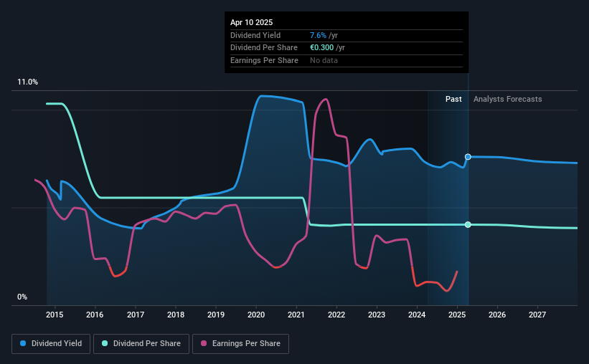Toggle the Dividend Per Share legend button
The width and height of the screenshot is (589, 364).
[x=141, y=344]
